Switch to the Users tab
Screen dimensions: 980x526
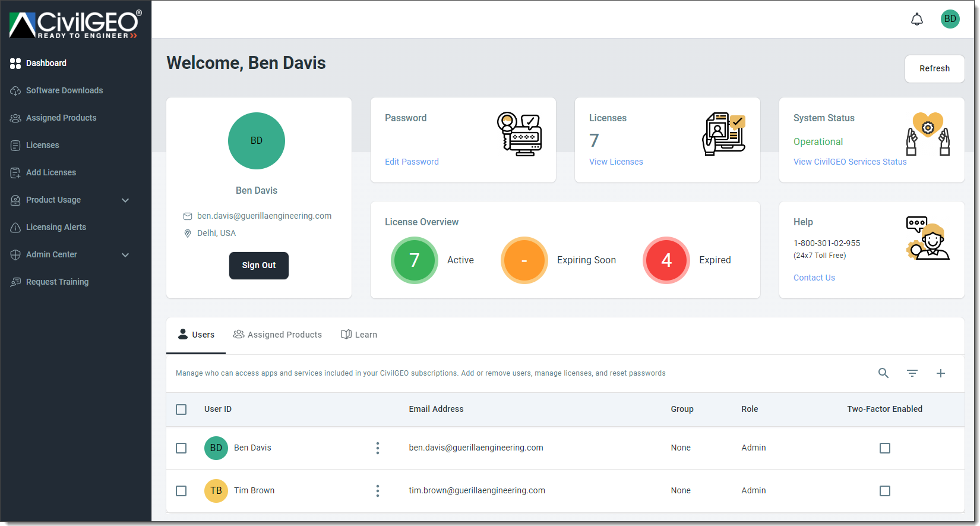[x=196, y=335]
